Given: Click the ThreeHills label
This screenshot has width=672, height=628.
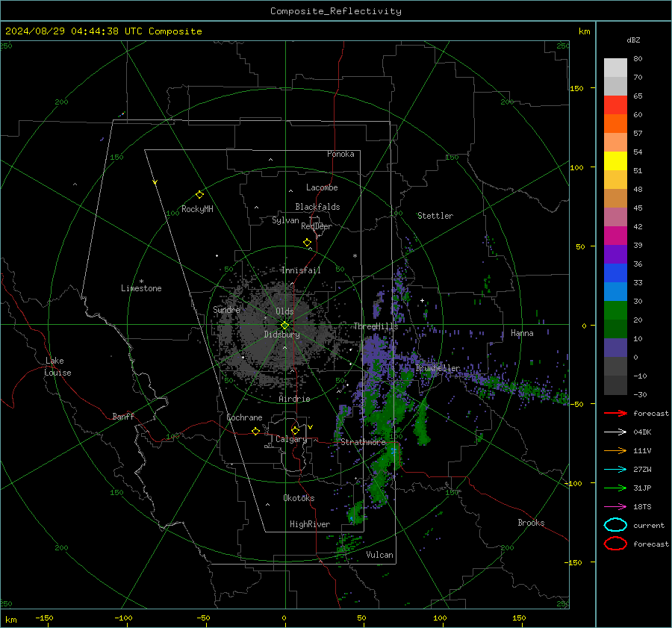Looking at the screenshot, I should pyautogui.click(x=376, y=326).
